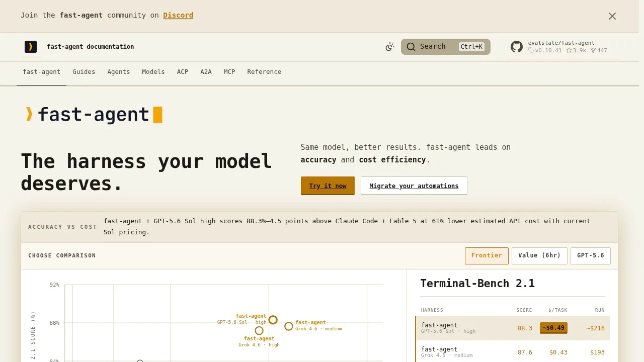Switch to the Models tab
The image size is (644, 362).
153,72
